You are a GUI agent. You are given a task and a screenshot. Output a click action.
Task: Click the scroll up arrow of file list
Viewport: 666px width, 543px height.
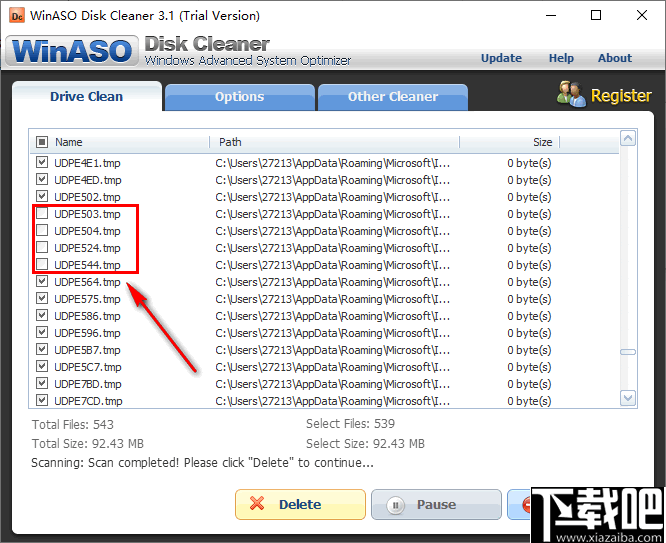[x=628, y=138]
